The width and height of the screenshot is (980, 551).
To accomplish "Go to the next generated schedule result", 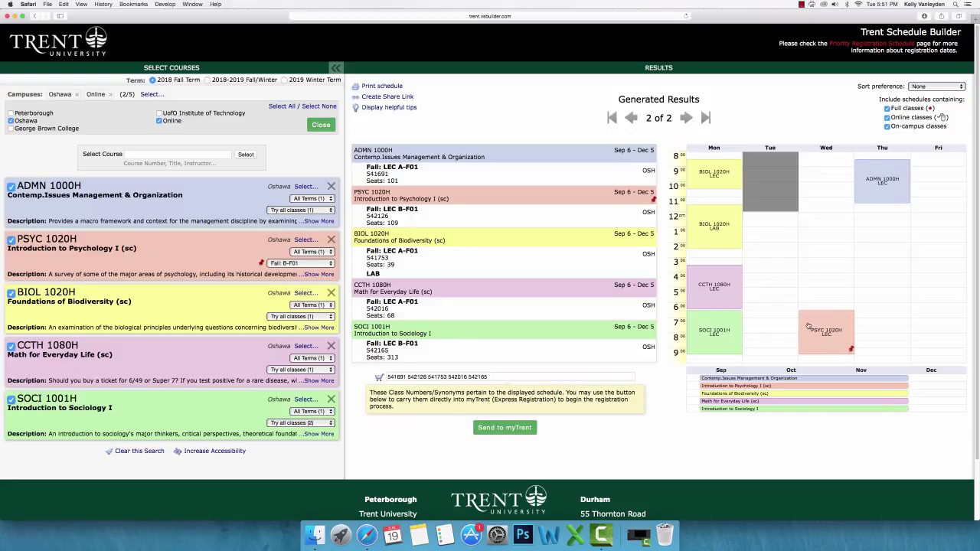I will pos(686,117).
